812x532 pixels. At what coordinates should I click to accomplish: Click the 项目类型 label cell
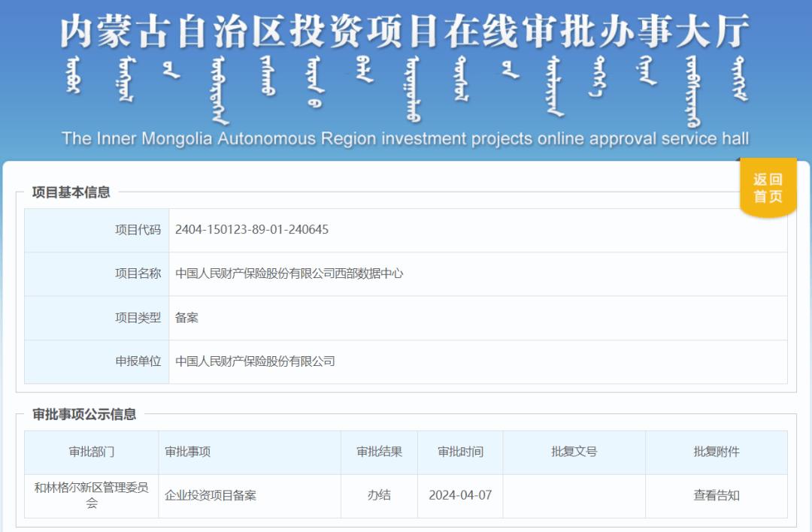(97, 318)
